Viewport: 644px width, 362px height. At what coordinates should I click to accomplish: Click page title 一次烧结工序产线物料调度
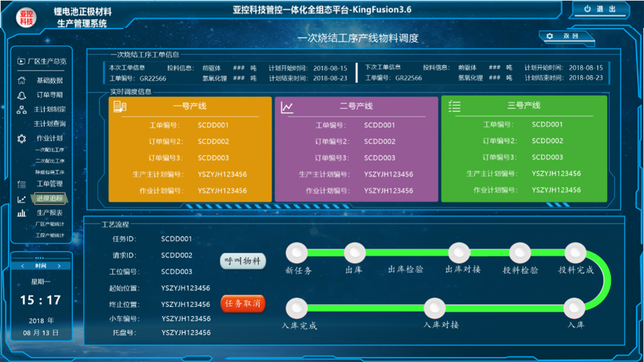(x=358, y=38)
